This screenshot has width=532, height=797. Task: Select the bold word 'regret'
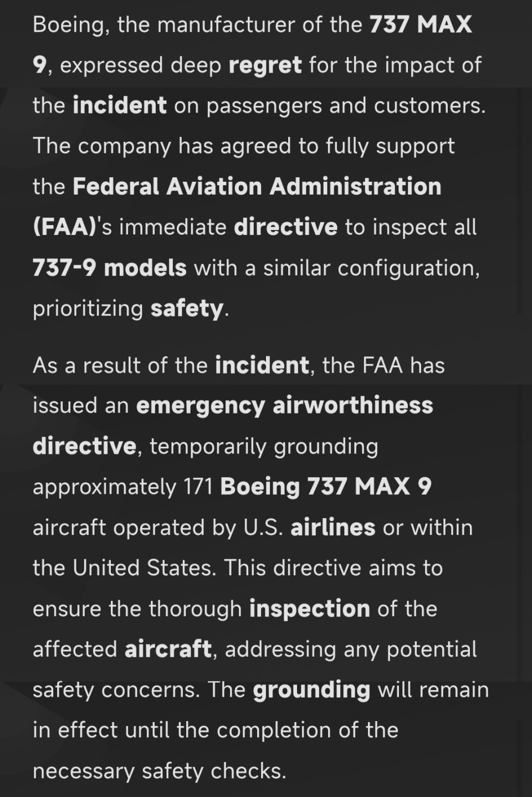265,65
